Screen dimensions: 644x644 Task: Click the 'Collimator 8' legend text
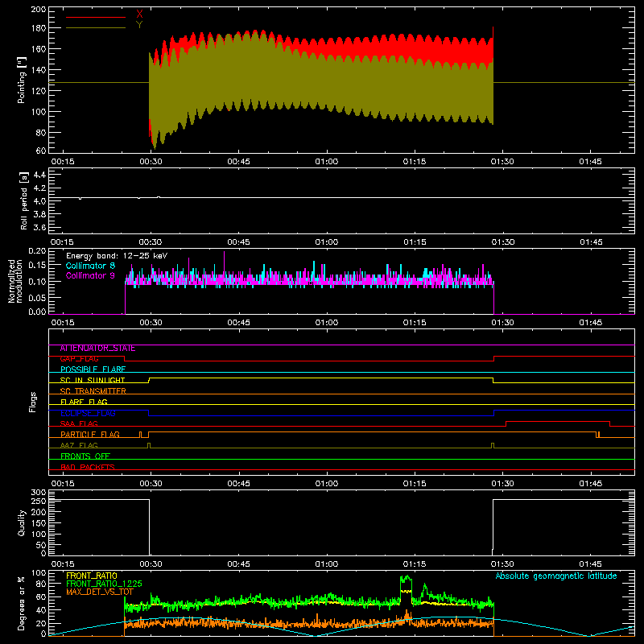[90, 266]
